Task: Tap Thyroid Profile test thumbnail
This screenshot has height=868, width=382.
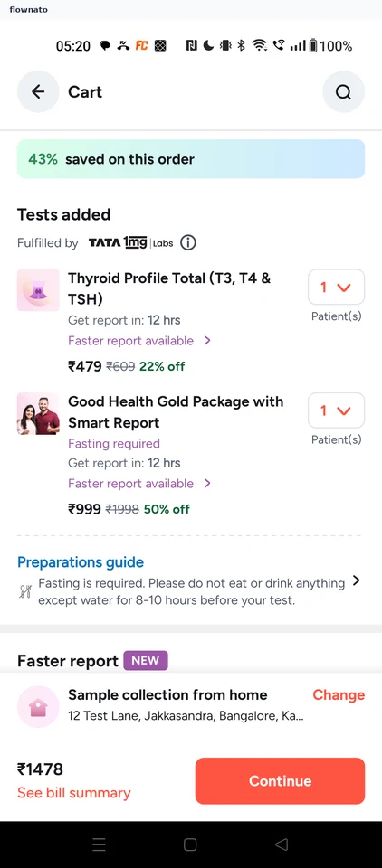Action: [x=38, y=290]
